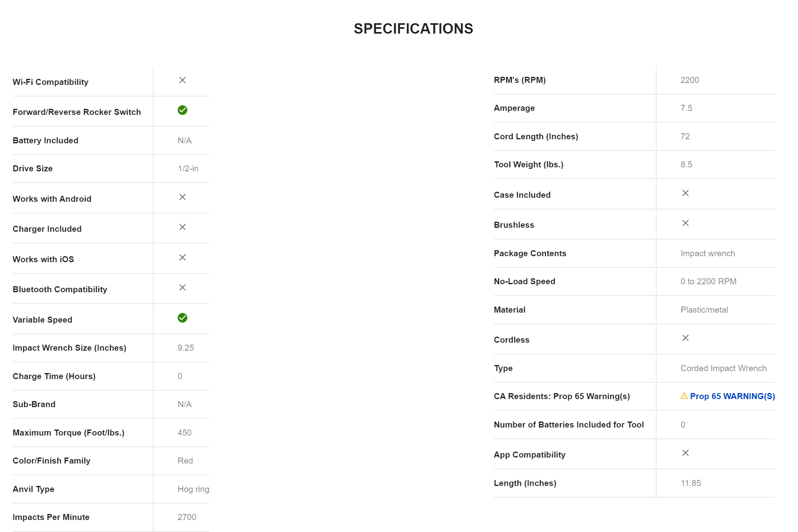Click the Brushless X icon

[685, 223]
